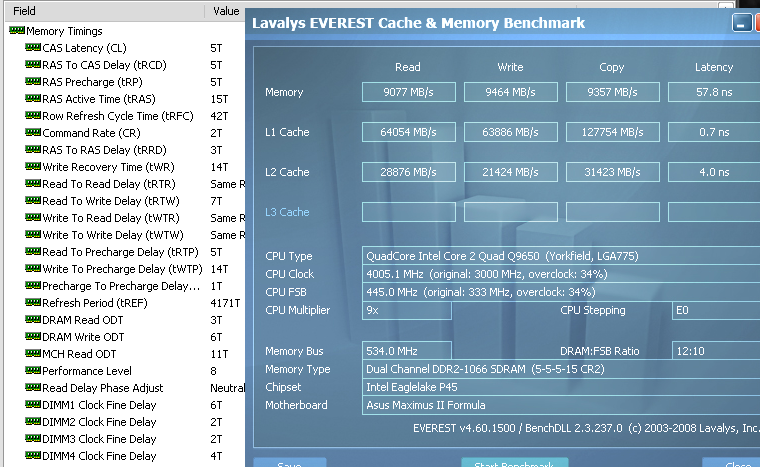Click the memory icon beside RAS To RAS Delay (tRRD)
Screen dimensions: 760x467
(x=33, y=149)
